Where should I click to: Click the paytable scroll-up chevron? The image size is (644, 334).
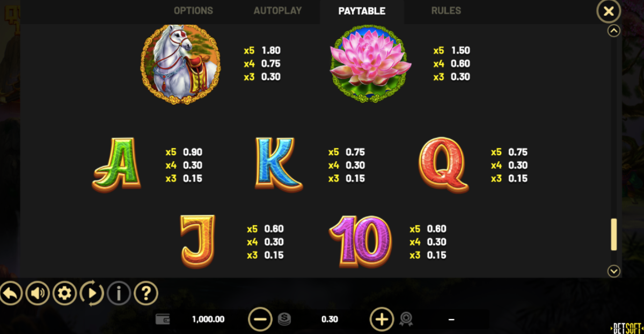[x=614, y=31]
